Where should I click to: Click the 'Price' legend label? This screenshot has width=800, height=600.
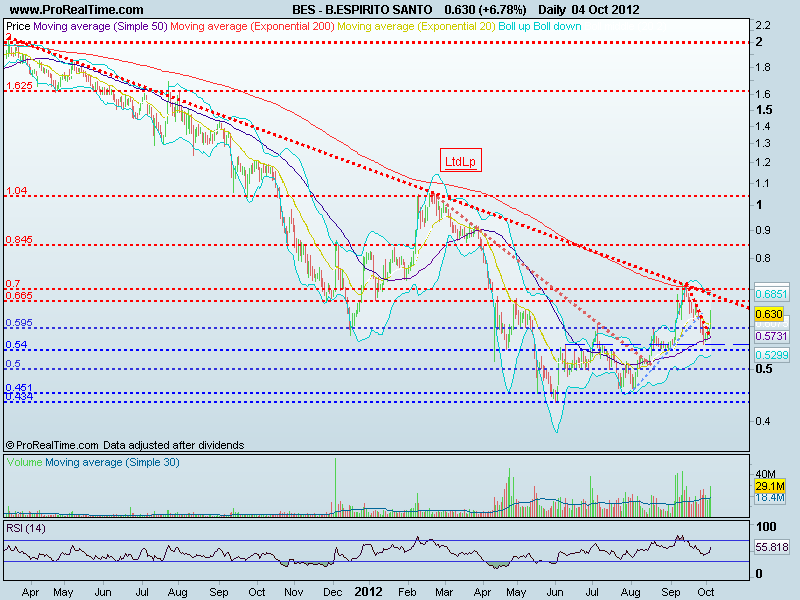tap(18, 26)
